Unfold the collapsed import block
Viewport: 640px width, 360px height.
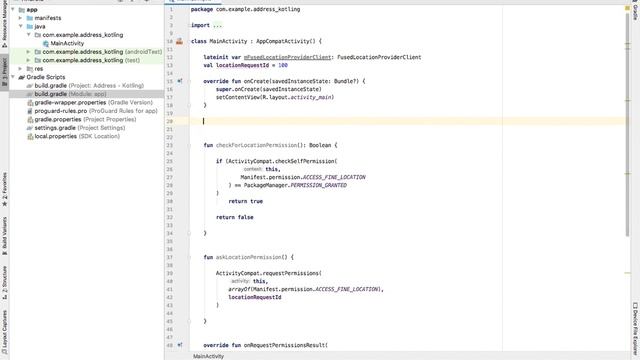218,25
